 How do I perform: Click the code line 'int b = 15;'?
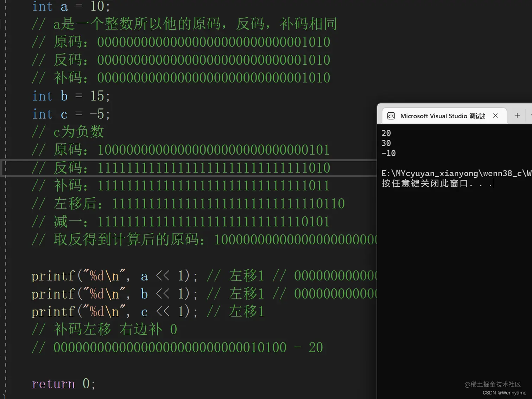click(x=71, y=96)
